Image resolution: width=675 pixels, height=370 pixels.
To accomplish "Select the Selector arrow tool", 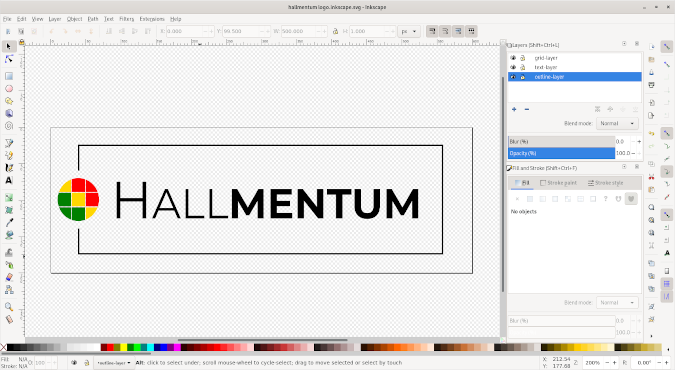I will (9, 47).
